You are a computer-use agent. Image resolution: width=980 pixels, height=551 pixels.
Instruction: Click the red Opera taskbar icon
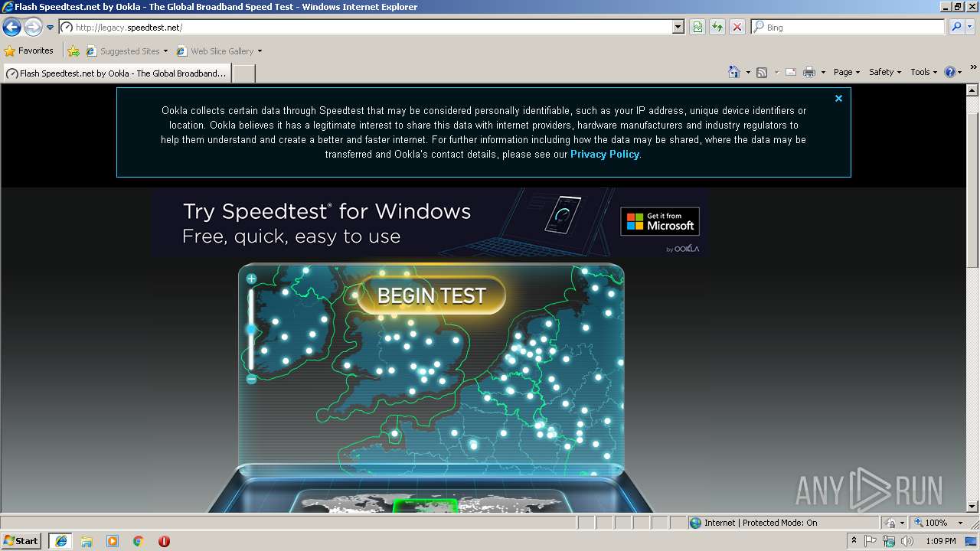click(164, 541)
